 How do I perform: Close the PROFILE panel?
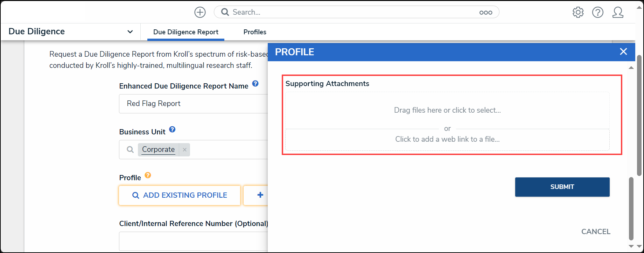click(x=623, y=52)
